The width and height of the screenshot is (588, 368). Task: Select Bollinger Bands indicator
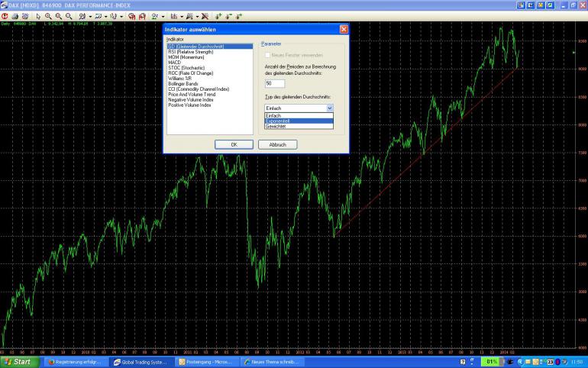210,83
